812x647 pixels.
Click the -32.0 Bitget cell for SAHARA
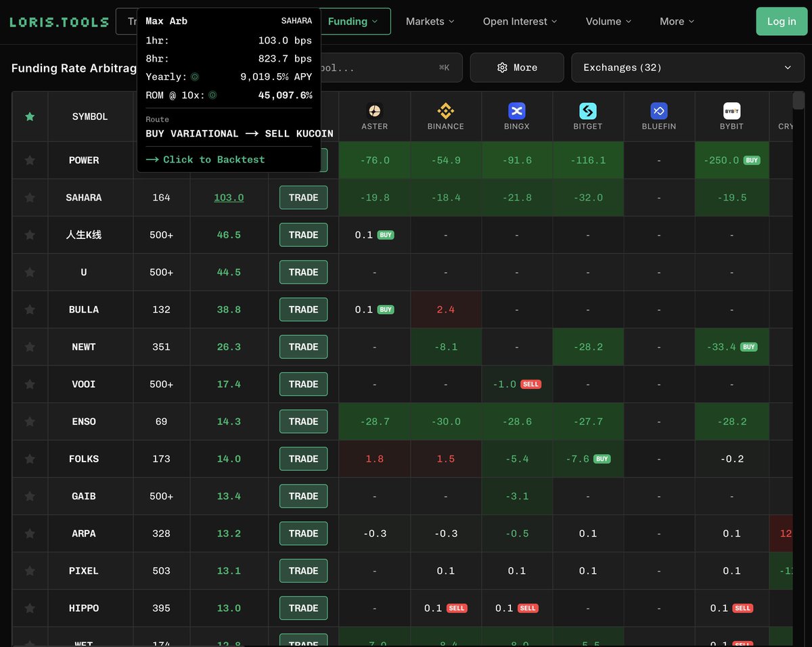click(x=588, y=198)
